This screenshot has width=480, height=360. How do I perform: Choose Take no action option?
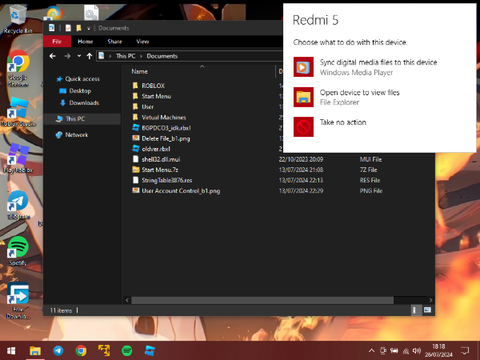pos(330,127)
